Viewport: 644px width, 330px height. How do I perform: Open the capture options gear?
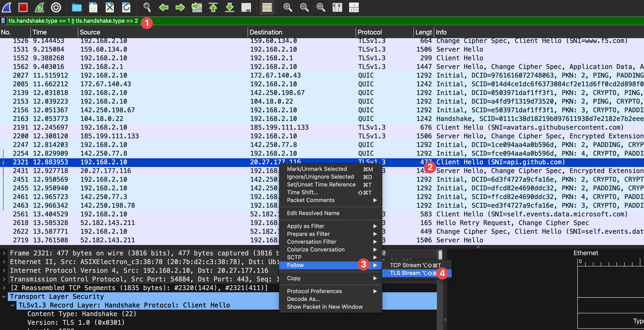pyautogui.click(x=56, y=8)
